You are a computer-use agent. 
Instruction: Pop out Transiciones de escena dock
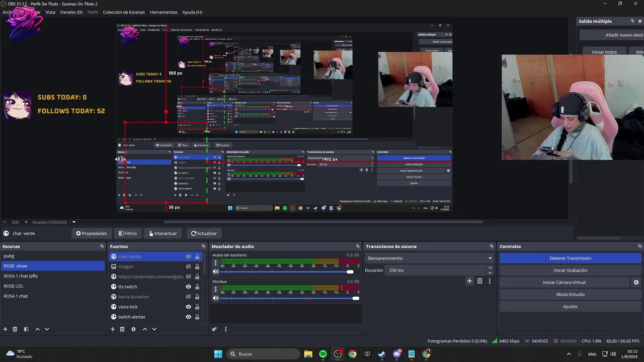click(492, 246)
